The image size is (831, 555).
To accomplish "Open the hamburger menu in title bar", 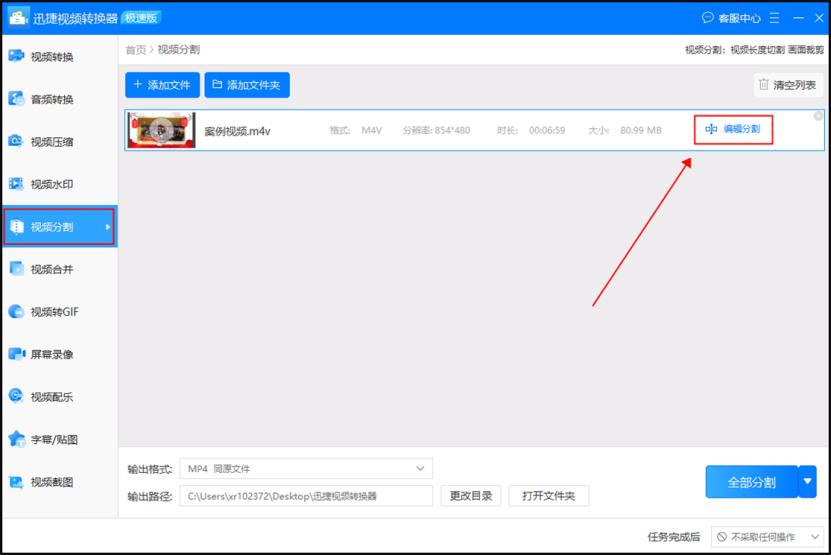I will [x=774, y=18].
